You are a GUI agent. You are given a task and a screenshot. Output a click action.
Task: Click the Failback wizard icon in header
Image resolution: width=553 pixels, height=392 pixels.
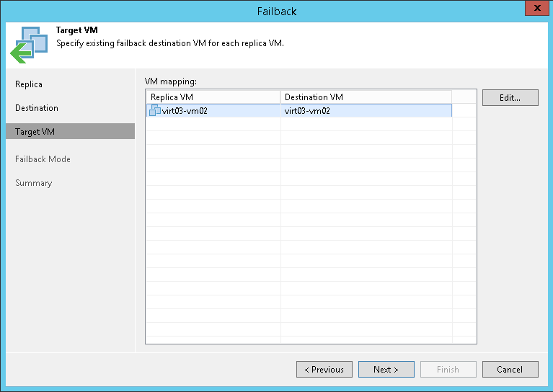[28, 45]
